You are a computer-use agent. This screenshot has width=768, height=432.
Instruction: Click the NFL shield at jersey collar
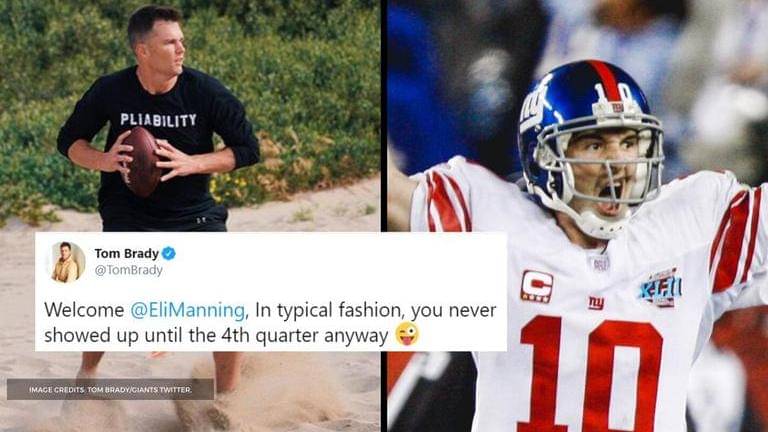pos(600,264)
